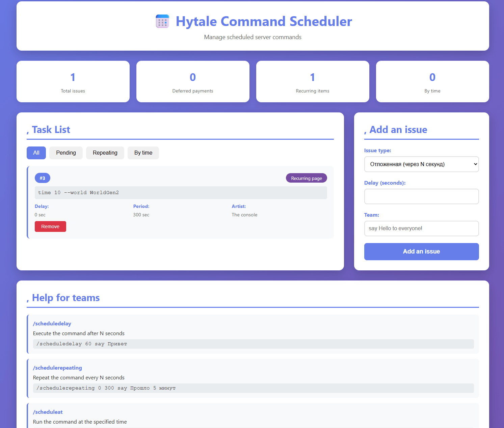Click the calendar icon beside the title

pyautogui.click(x=162, y=21)
